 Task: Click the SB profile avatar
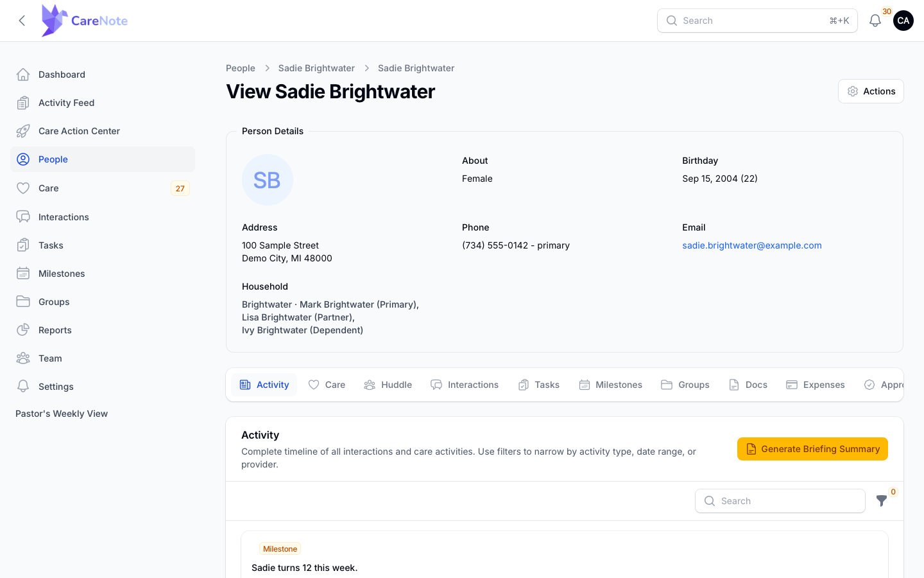(x=268, y=180)
